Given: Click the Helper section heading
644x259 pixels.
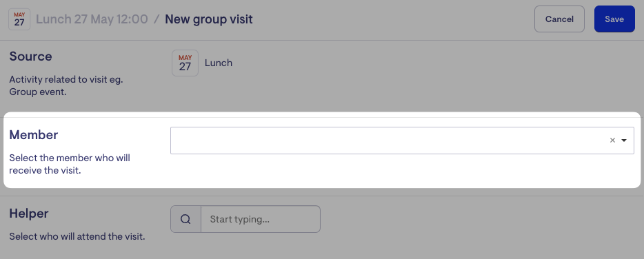Looking at the screenshot, I should [x=29, y=214].
